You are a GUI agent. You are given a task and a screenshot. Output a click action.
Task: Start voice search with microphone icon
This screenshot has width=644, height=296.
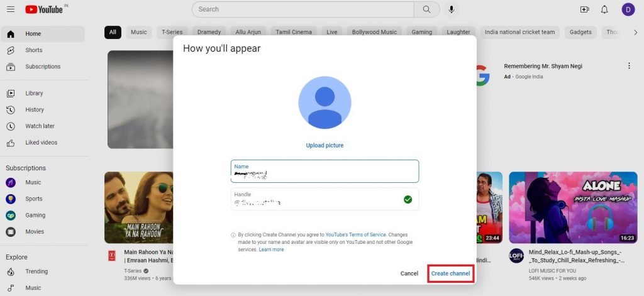pyautogui.click(x=451, y=9)
